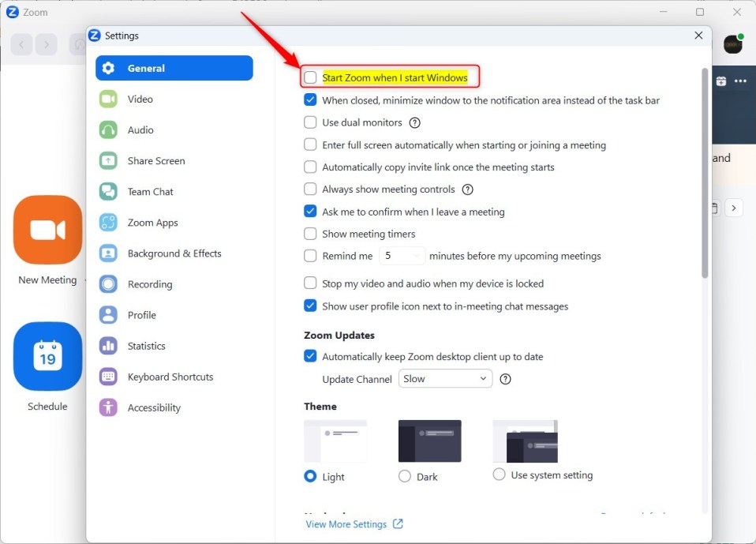Click the New Meeting label
Image resolution: width=756 pixels, height=544 pixels.
[x=47, y=280]
